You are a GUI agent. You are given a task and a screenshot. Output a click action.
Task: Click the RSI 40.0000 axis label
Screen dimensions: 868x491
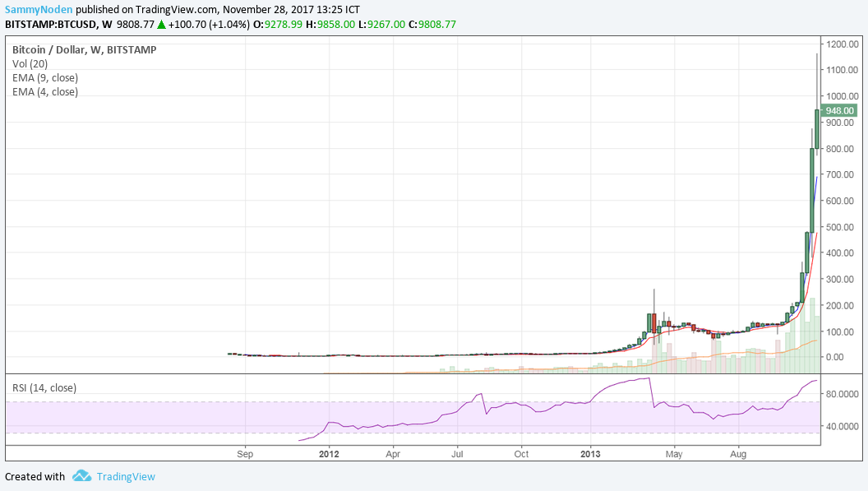(843, 426)
